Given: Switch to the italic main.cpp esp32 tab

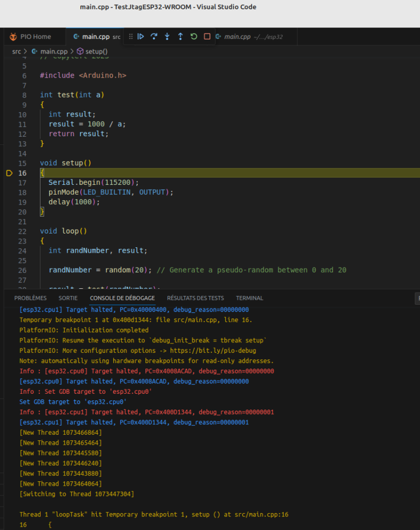Looking at the screenshot, I should [x=237, y=37].
